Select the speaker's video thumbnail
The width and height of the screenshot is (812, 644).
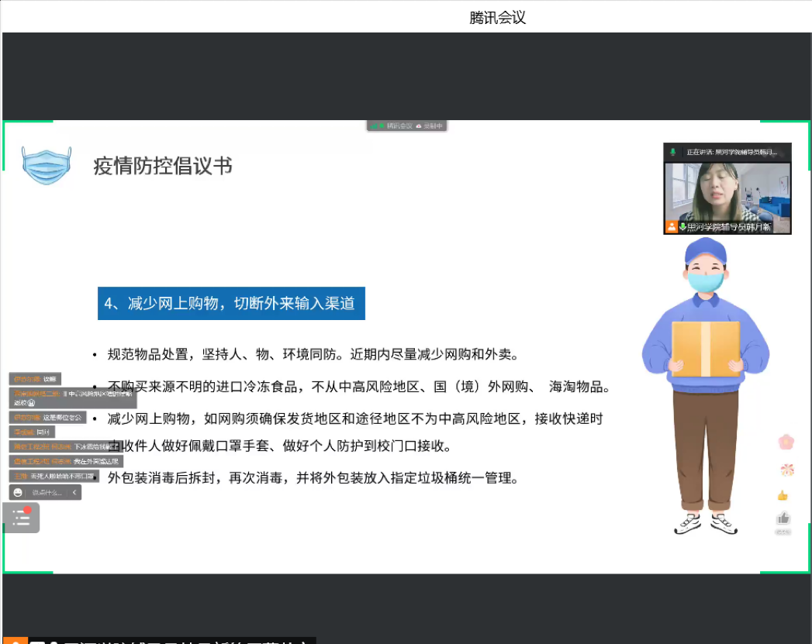727,194
